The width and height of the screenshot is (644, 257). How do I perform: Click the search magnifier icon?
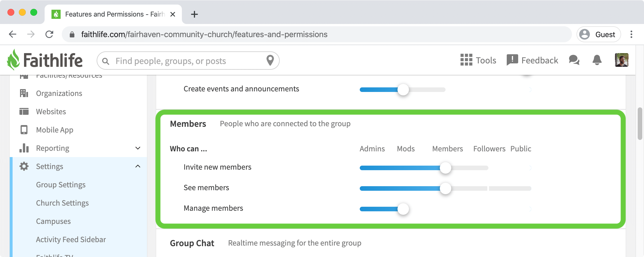[106, 61]
